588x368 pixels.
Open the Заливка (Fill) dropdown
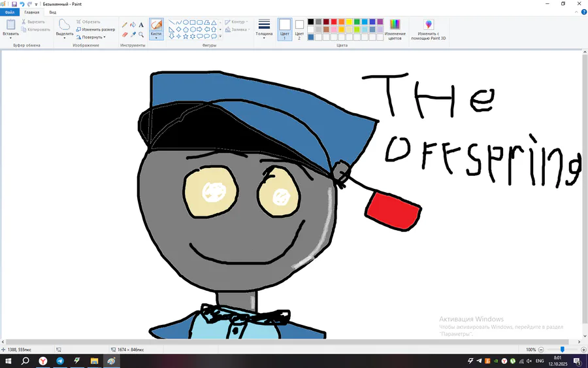(238, 29)
